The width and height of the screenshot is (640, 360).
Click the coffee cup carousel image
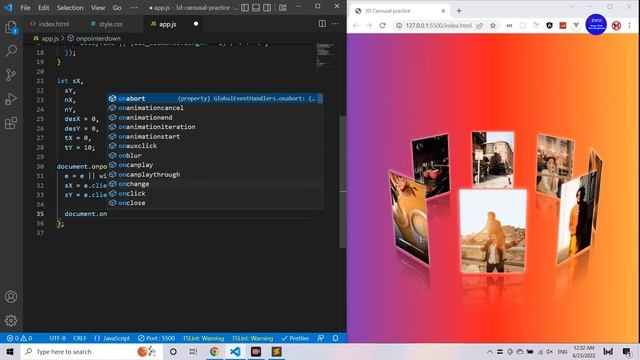(409, 218)
